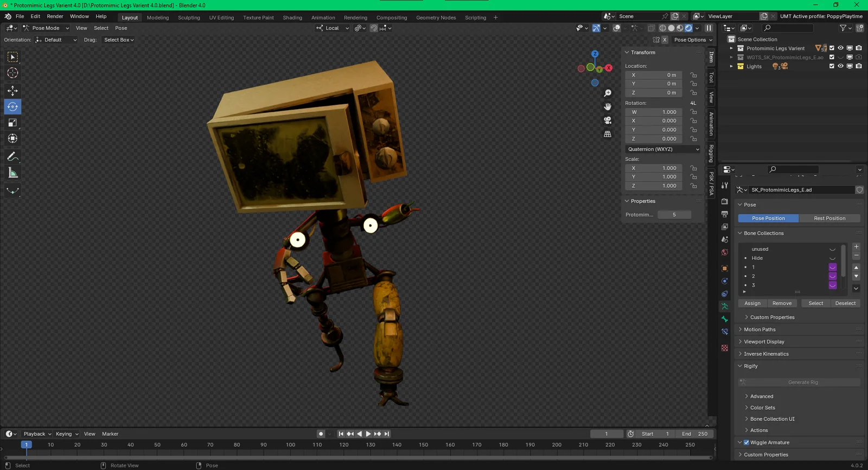The width and height of the screenshot is (868, 470).
Task: Uncheck Protomimic Legs Varient exclude checkbox
Action: click(832, 48)
